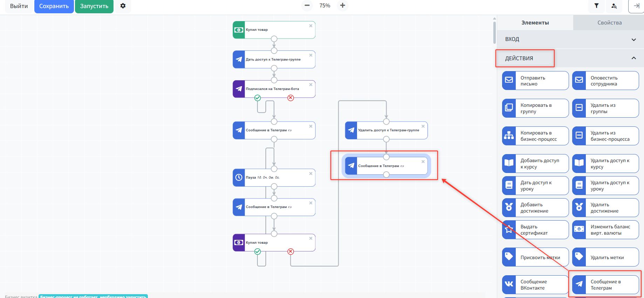Click the filter funnel icon

(596, 6)
